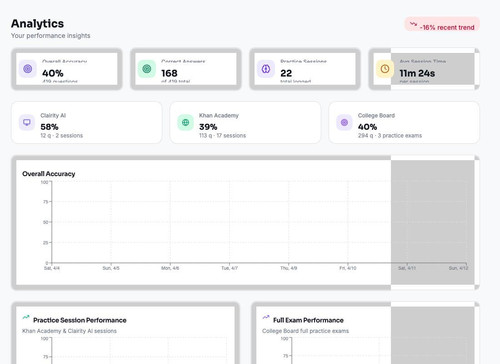Click the Practice Session Performance title
This screenshot has height=364, width=500.
click(x=80, y=320)
